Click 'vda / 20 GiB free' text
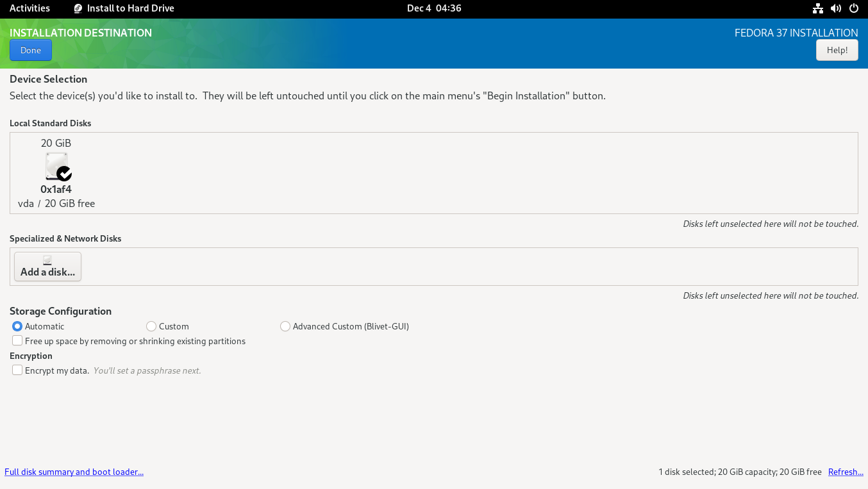 click(x=56, y=203)
